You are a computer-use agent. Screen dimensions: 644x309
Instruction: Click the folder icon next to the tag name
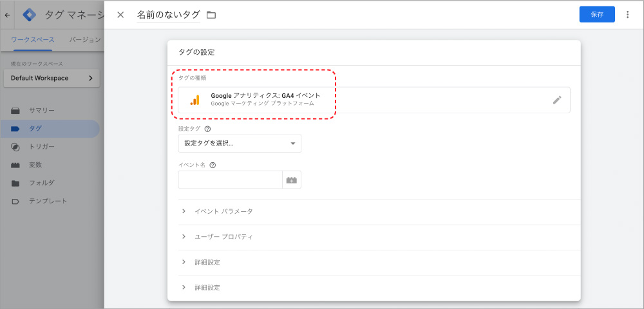(x=211, y=15)
